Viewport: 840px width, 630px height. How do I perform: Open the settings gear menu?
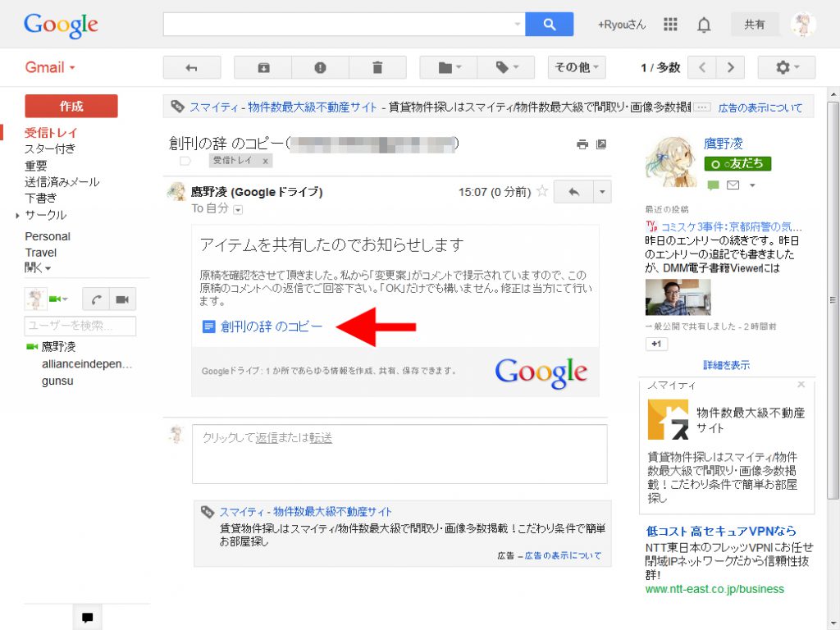[787, 67]
